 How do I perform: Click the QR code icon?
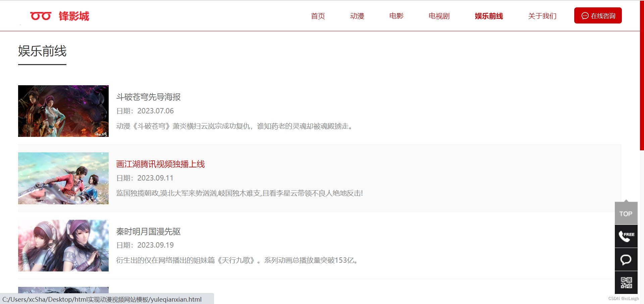point(626,283)
